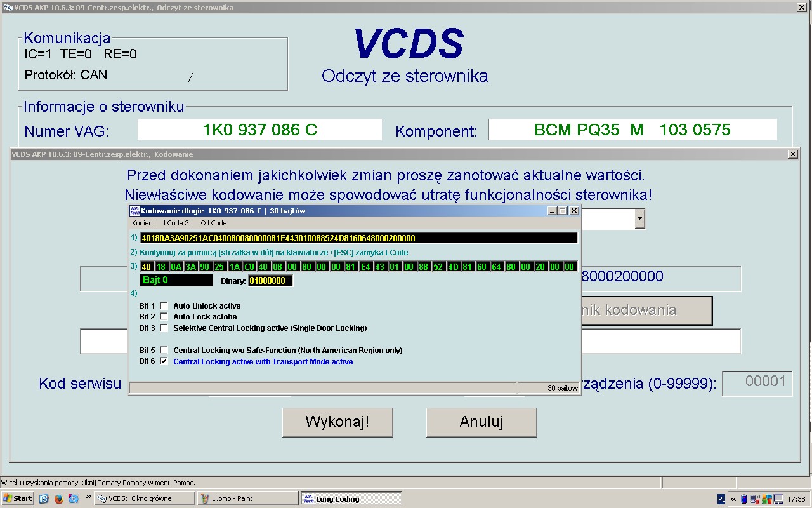This screenshot has width=812, height=508.
Task: Expand hidden tray icons with the chevron
Action: pyautogui.click(x=733, y=499)
